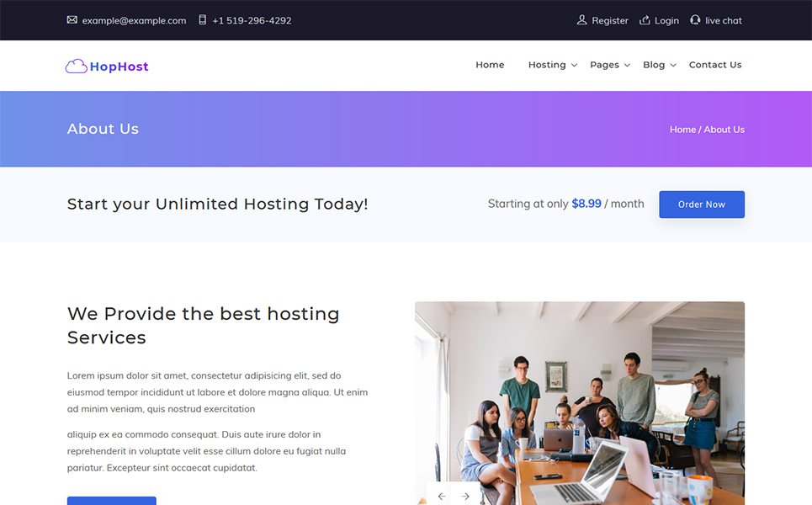Open the live chat link
Screen dimensions: 812x505
724,21
